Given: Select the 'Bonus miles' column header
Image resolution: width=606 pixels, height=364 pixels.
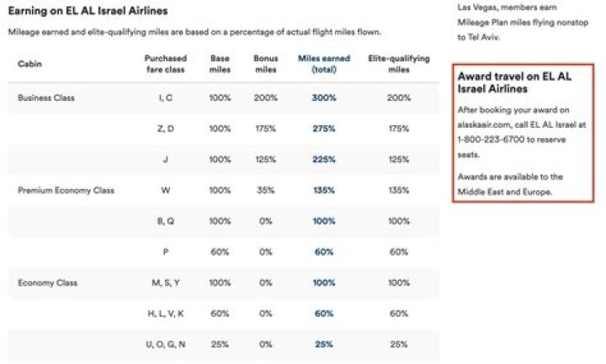Looking at the screenshot, I should coord(266,64).
